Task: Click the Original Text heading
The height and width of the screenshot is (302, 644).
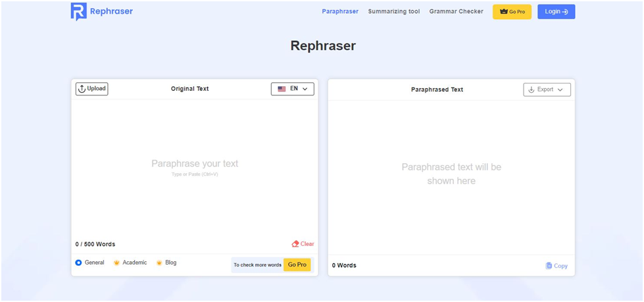Action: pos(189,89)
